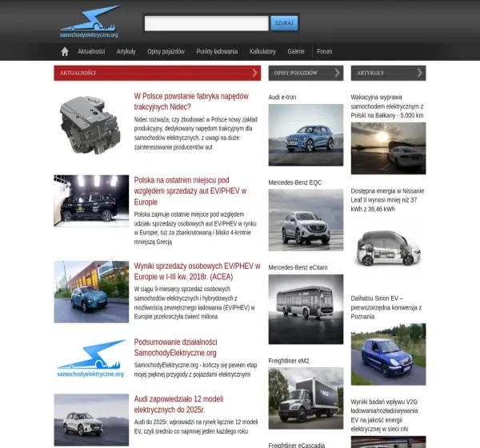Open the Freightliner eM2 vehicle title
This screenshot has height=448, width=480.
point(289,361)
